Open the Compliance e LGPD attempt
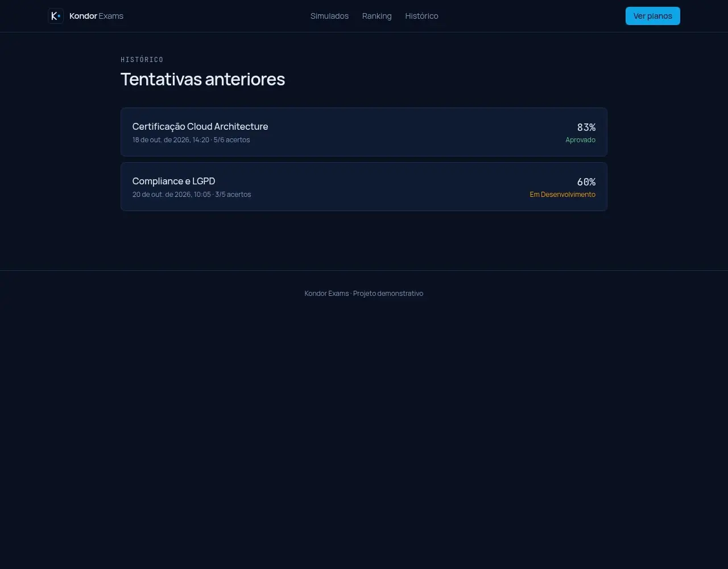Viewport: 728px width, 569px height. (364, 187)
